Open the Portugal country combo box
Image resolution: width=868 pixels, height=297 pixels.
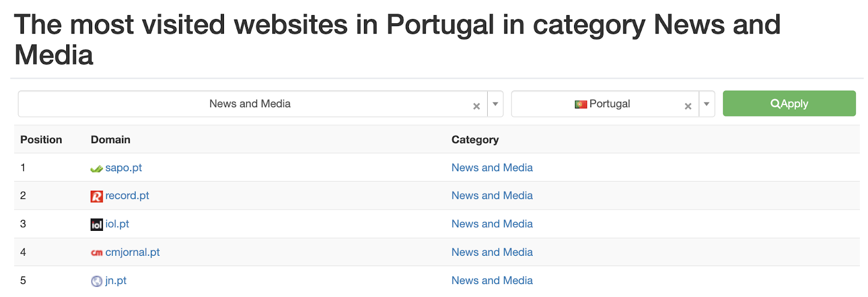[612, 104]
